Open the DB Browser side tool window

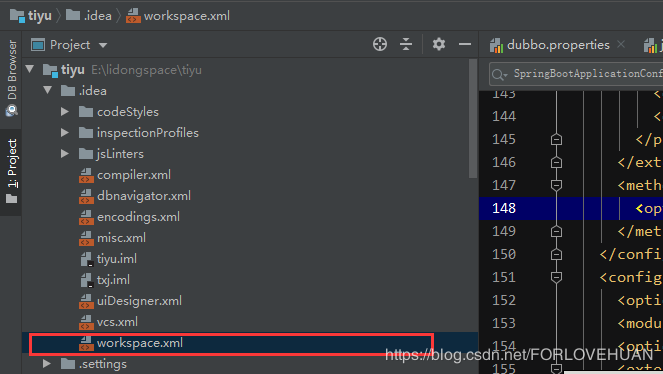click(x=11, y=78)
